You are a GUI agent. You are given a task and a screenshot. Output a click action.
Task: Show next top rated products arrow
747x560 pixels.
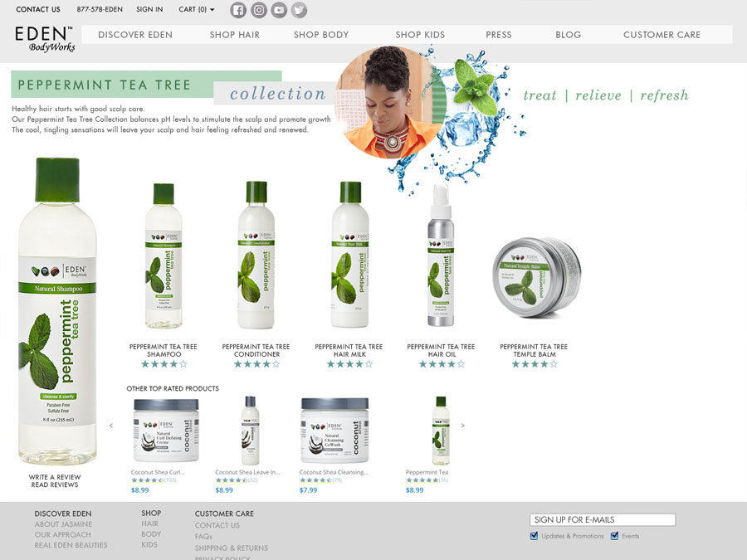(x=462, y=426)
